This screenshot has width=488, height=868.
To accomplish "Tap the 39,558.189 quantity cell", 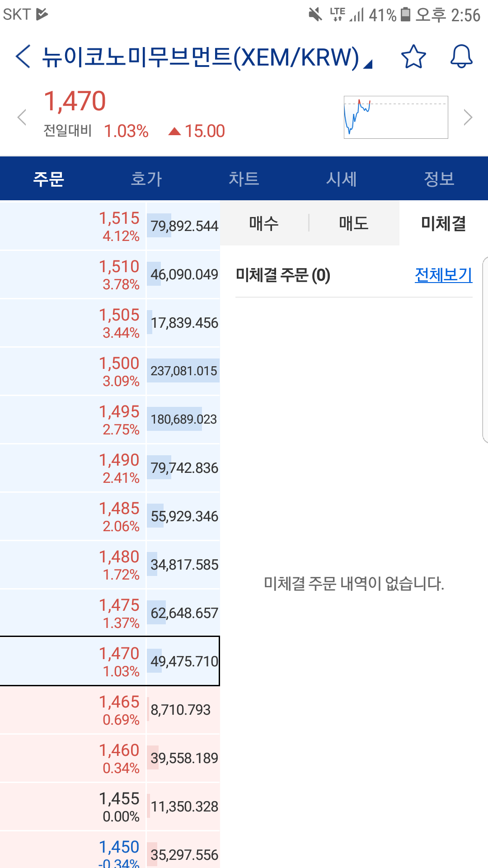I will [183, 758].
